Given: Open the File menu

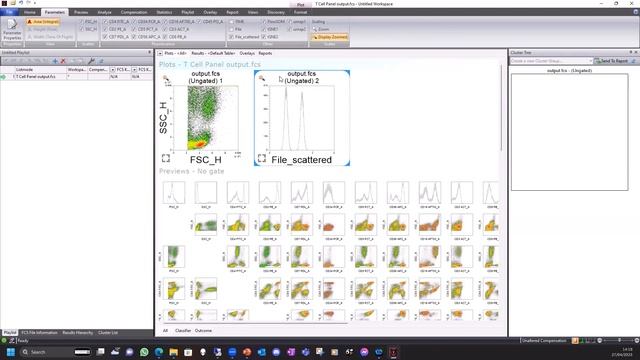Looking at the screenshot, I should 9,12.
